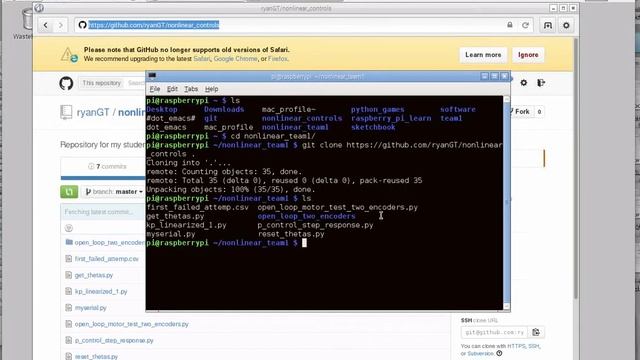Screen dimensions: 640x360
Task: Click file icon beside first_failed_attemp.csv
Action: click(x=69, y=258)
